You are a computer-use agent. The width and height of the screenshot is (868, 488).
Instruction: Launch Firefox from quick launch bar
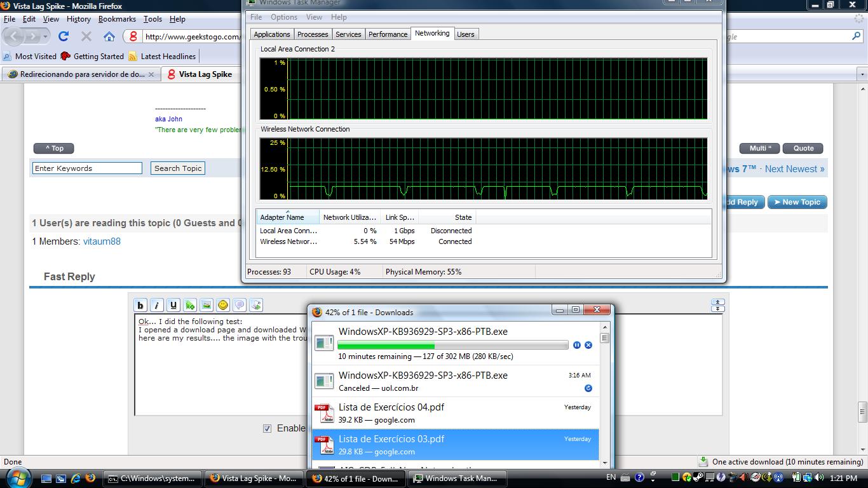click(x=90, y=478)
